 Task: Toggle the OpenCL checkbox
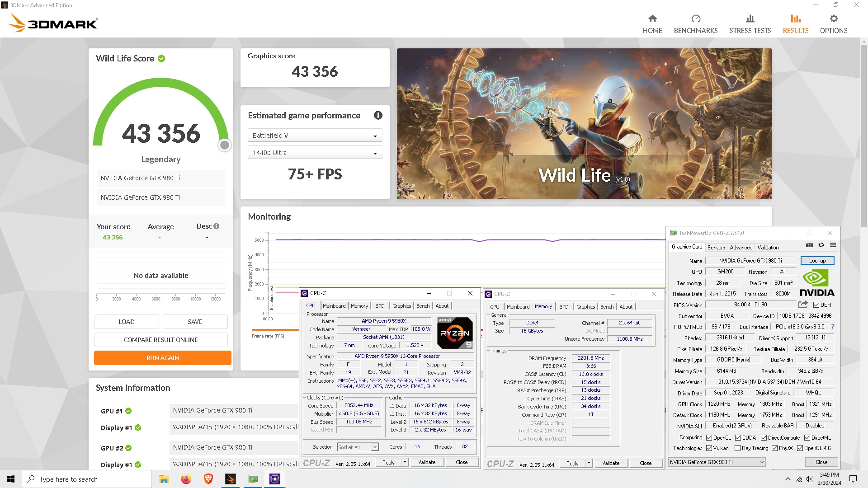(x=709, y=438)
